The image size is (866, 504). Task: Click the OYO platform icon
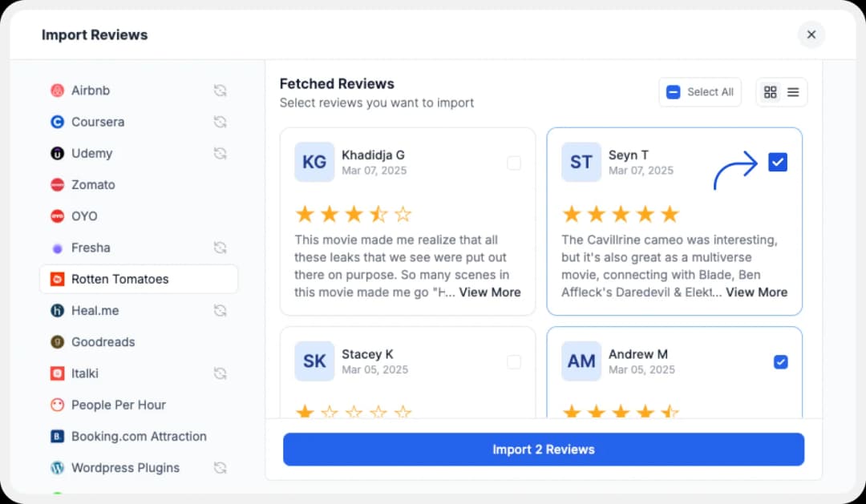coord(57,216)
